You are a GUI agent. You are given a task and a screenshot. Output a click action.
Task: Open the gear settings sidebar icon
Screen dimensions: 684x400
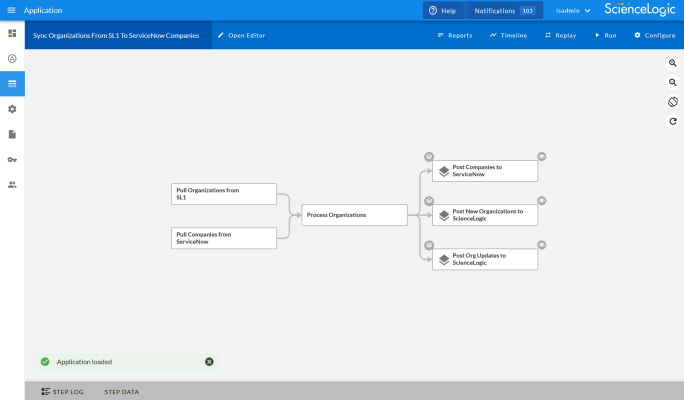(12, 109)
